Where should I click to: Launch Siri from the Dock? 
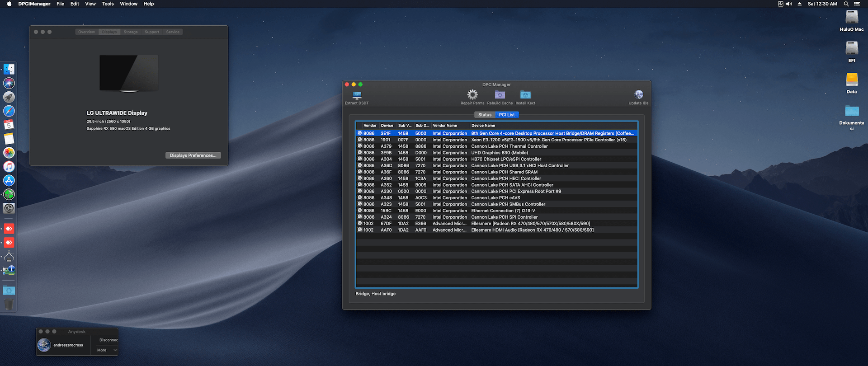click(x=9, y=83)
